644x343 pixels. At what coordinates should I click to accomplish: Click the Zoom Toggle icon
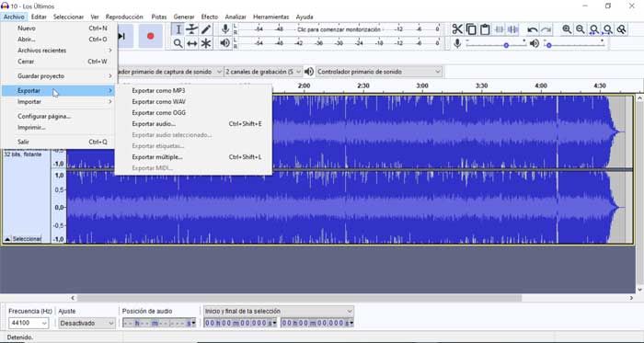pos(621,29)
